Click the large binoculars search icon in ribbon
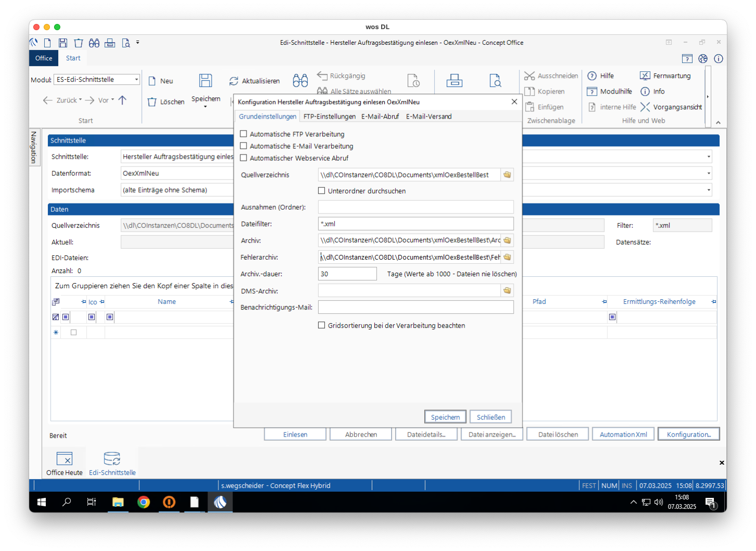756x551 pixels. coord(301,80)
